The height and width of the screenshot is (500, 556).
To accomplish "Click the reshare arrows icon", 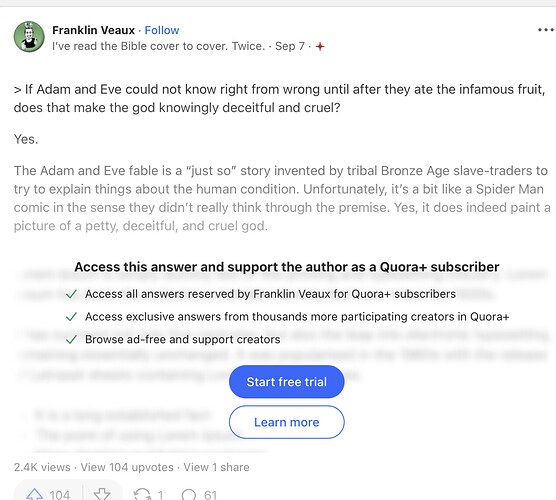I will pos(142,494).
